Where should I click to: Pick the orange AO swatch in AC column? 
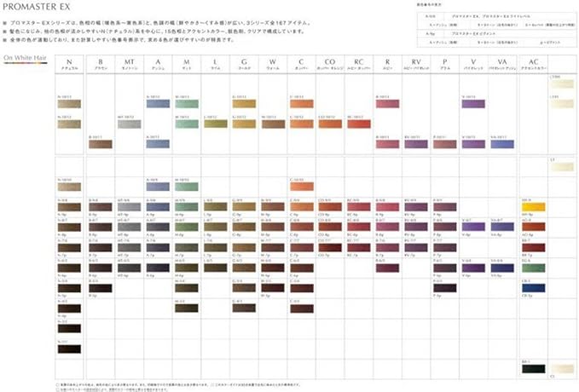tap(534, 227)
